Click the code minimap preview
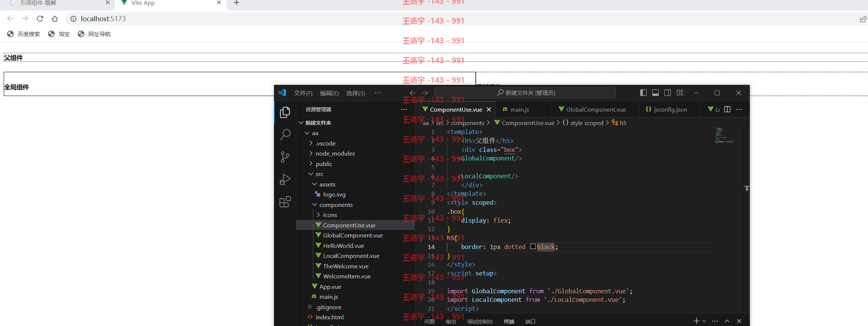868x326 pixels. [x=724, y=135]
